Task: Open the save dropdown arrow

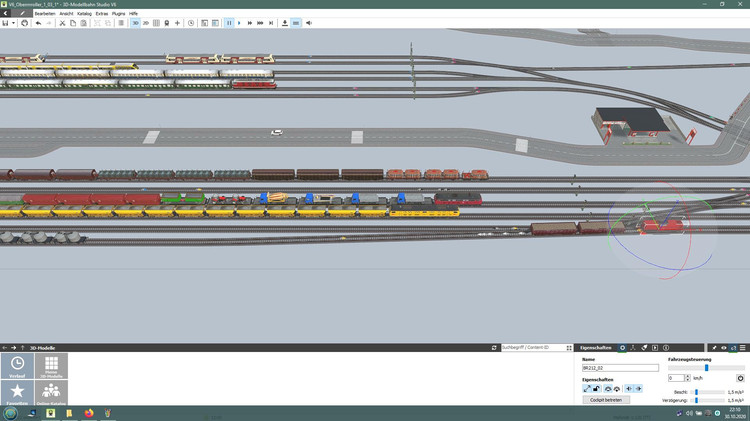Action: tap(15, 22)
